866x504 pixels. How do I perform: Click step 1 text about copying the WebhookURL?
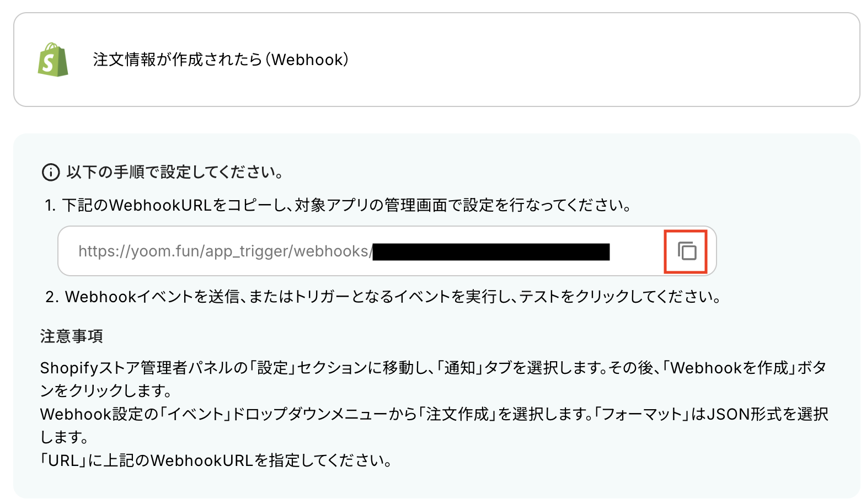tap(338, 206)
